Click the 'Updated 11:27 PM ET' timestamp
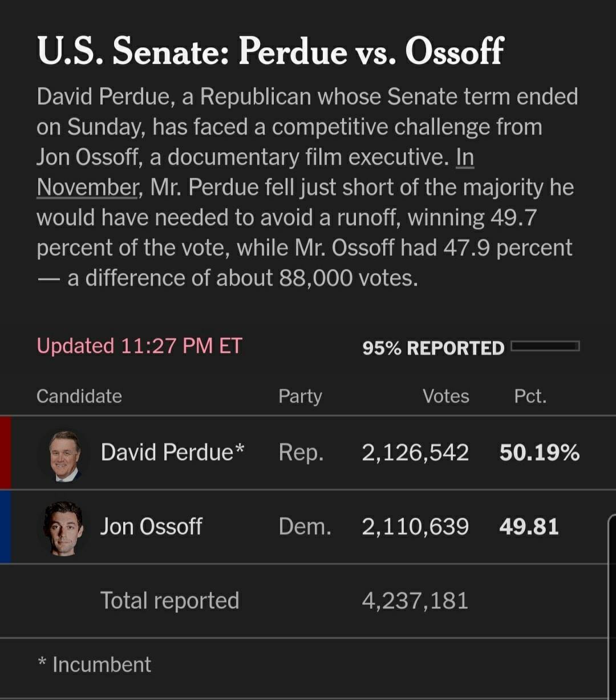This screenshot has width=616, height=700. click(140, 346)
